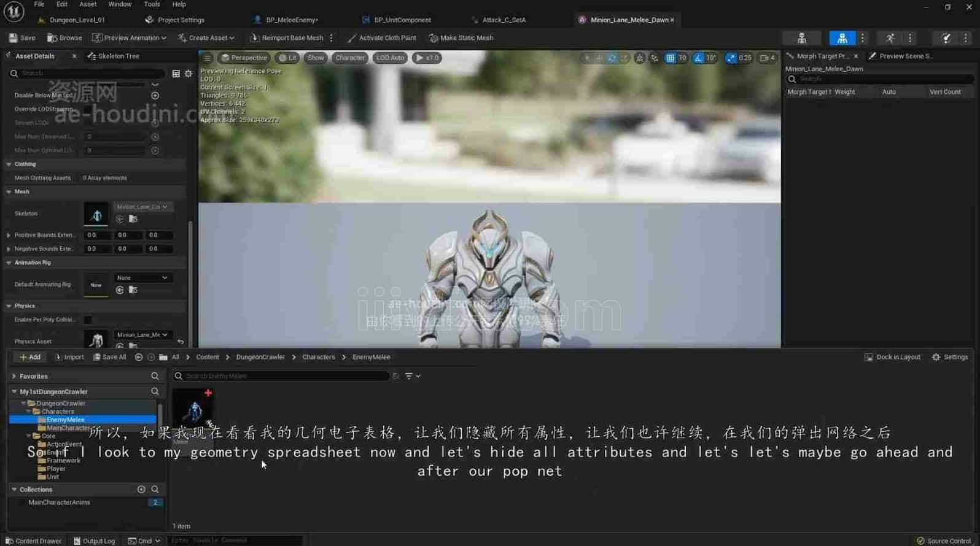The image size is (980, 546).
Task: Select the EnemyMelee folder in tree
Action: pos(82,420)
